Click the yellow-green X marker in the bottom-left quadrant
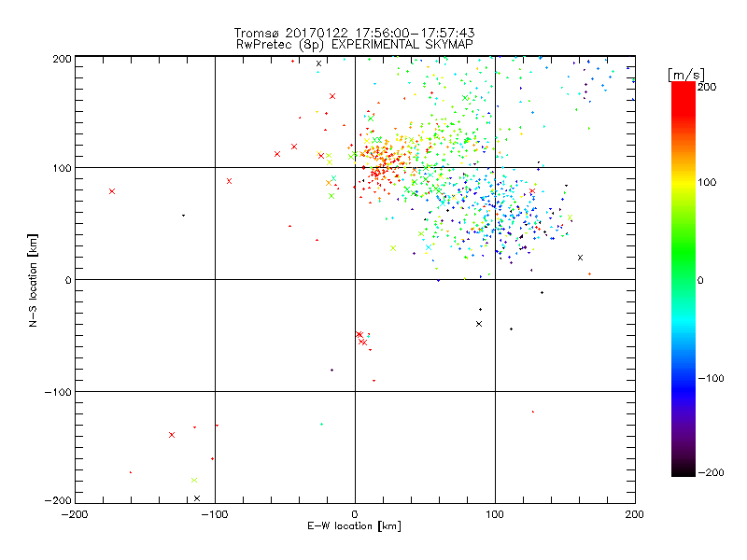 pyautogui.click(x=194, y=480)
